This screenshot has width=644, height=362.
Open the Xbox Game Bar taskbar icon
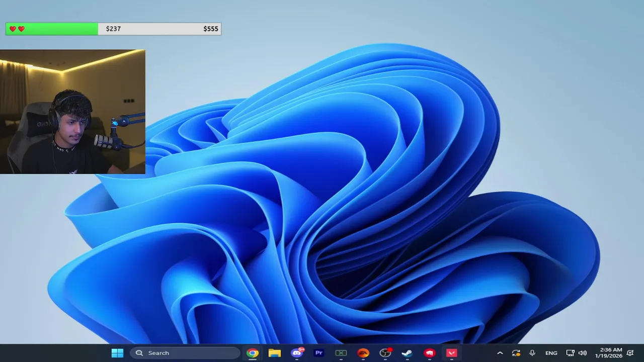click(x=341, y=353)
